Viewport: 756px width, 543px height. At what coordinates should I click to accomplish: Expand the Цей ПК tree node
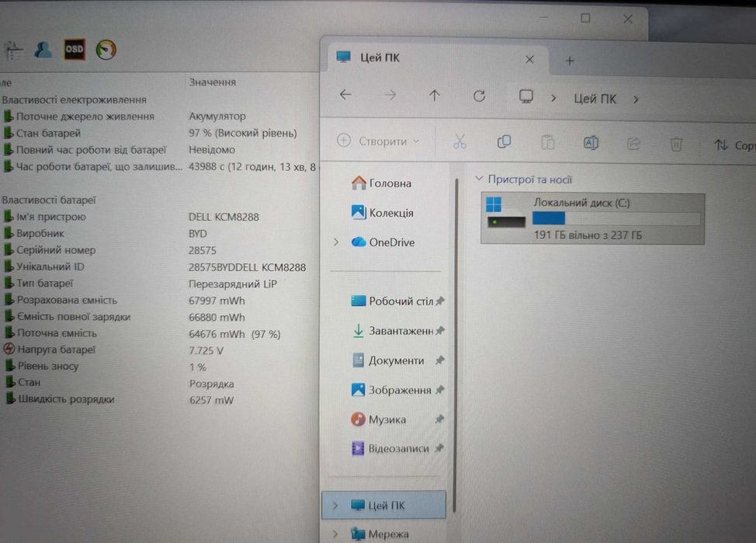tap(335, 506)
